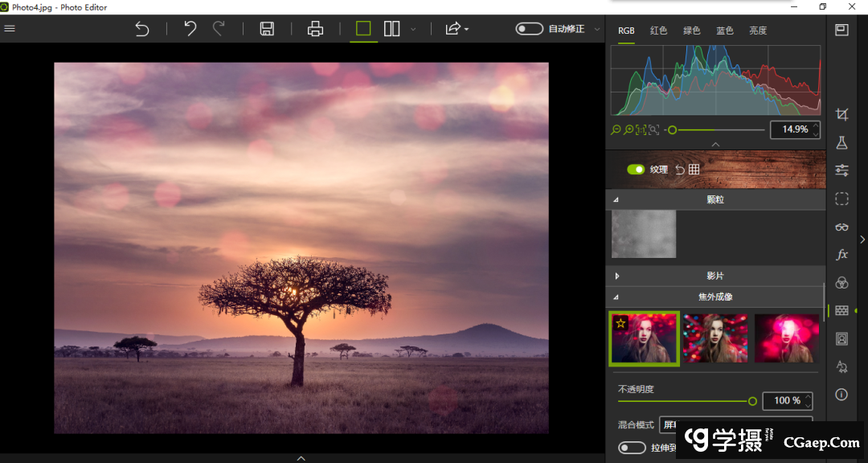Select the second bokeh texture thumbnail
This screenshot has height=463, width=868.
pos(714,338)
